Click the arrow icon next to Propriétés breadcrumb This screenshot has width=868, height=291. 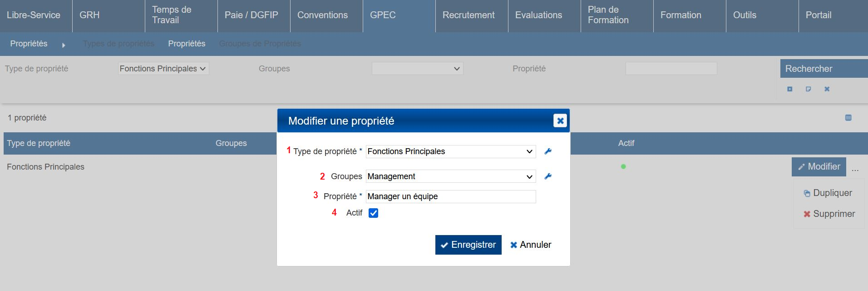[x=64, y=45]
